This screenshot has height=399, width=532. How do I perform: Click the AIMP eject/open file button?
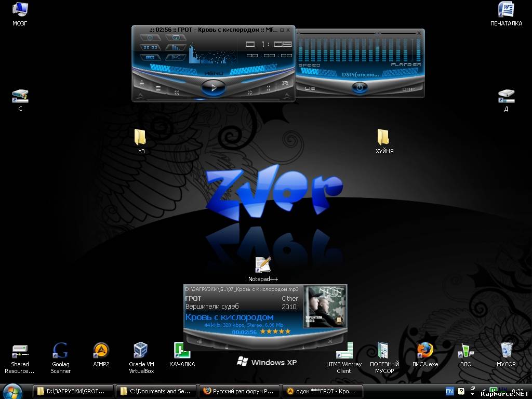pyautogui.click(x=142, y=83)
